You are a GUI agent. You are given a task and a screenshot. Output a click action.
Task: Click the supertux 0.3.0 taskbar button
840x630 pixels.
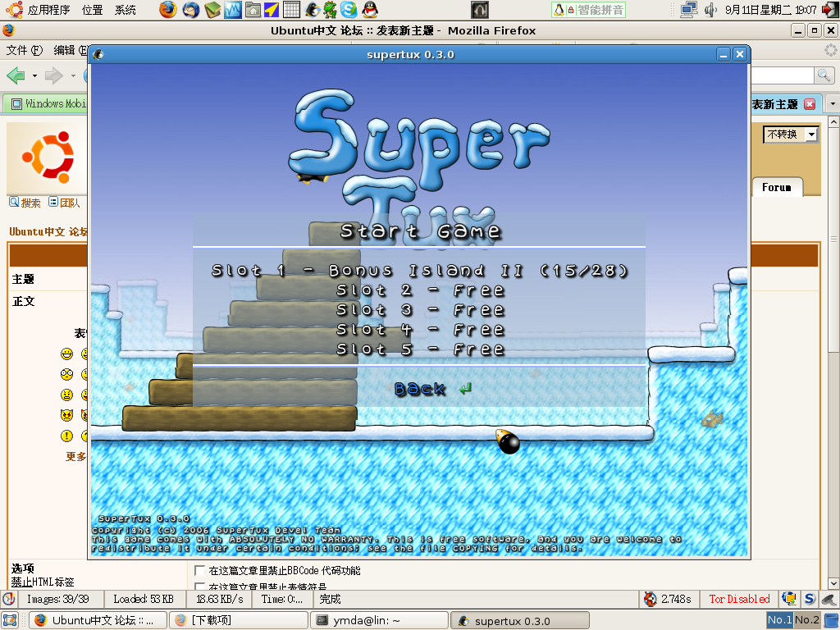point(520,620)
